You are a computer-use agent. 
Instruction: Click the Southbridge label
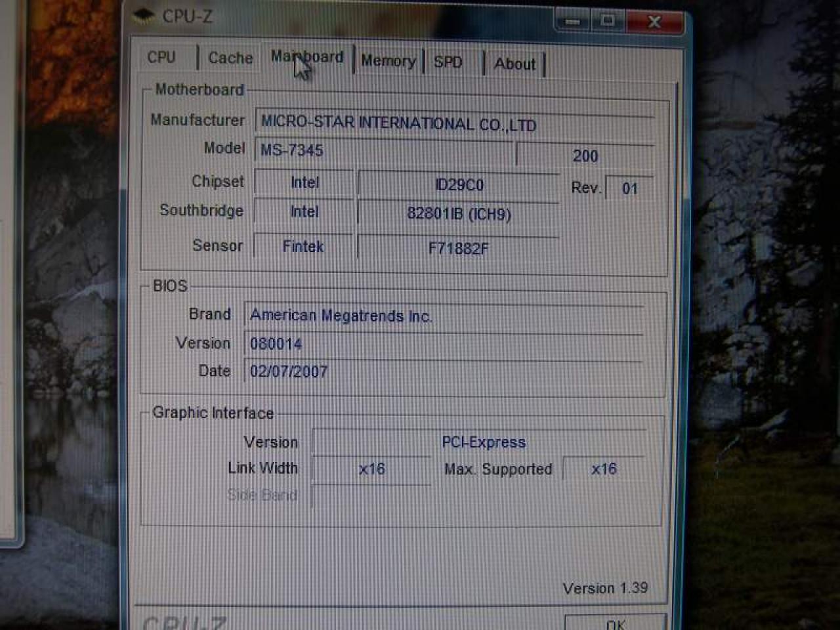click(x=201, y=211)
